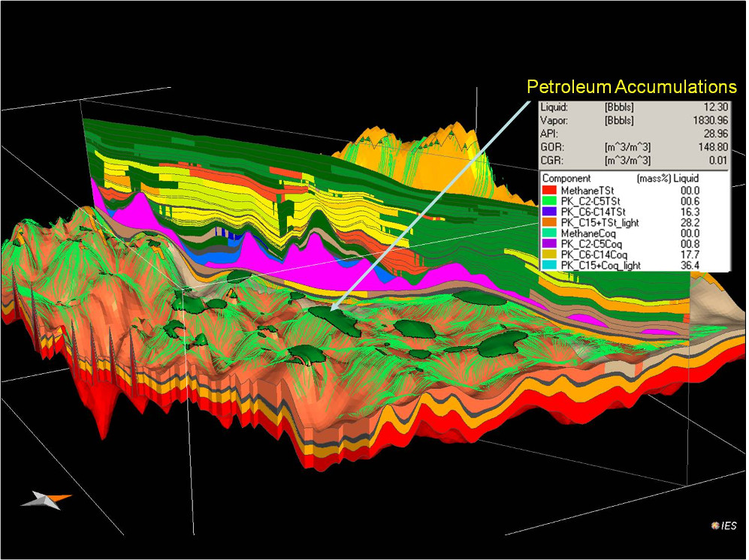
Task: Click the API value 28.96
Action: 711,132
